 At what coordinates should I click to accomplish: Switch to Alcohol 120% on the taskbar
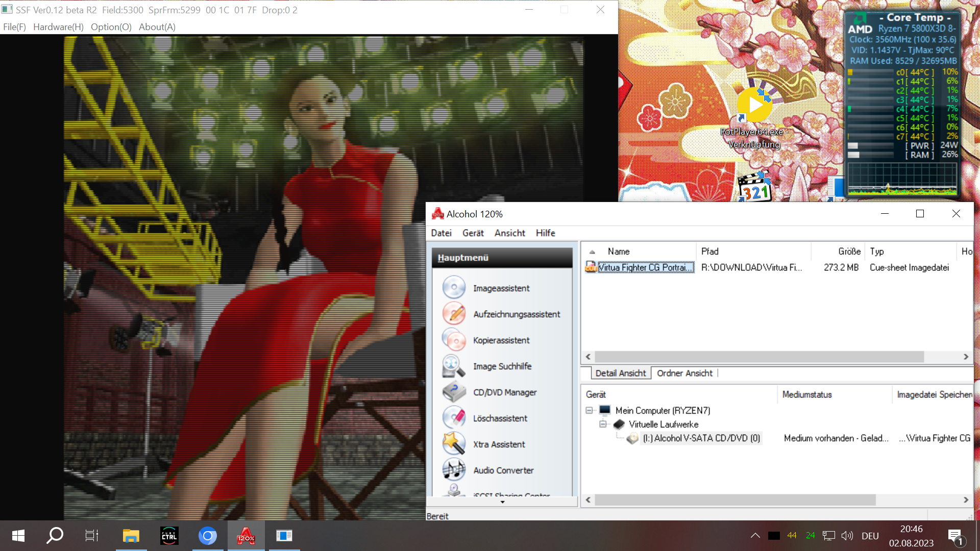[x=246, y=536]
